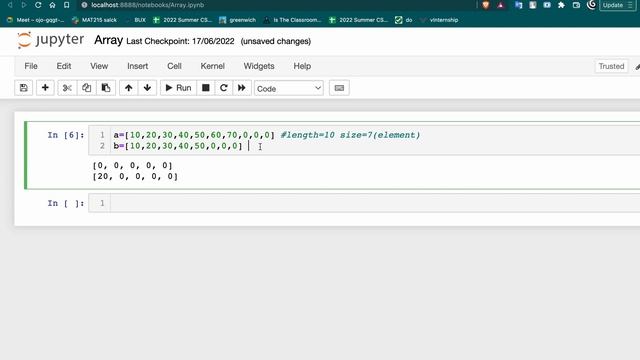640x360 pixels.
Task: Reload the page with the browser refresh icon
Action: click(x=38, y=5)
